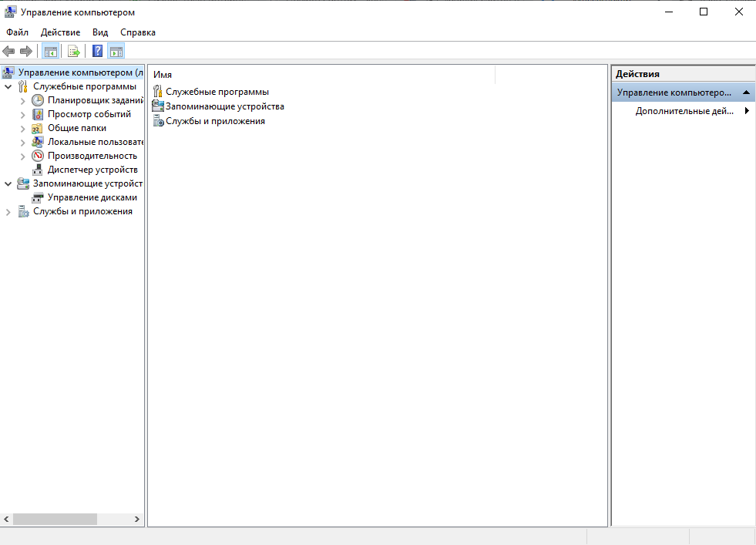Click the root computer icon in the tree

[x=8, y=72]
